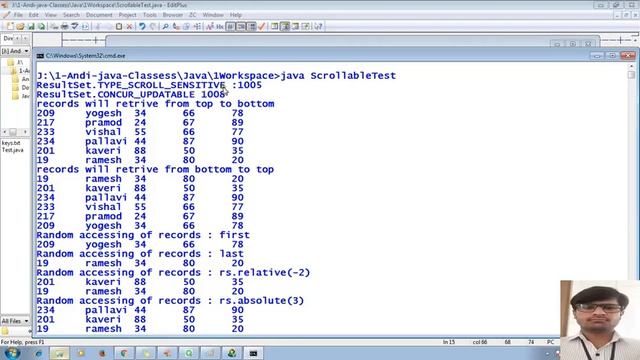Open the File menu

(x=18, y=15)
